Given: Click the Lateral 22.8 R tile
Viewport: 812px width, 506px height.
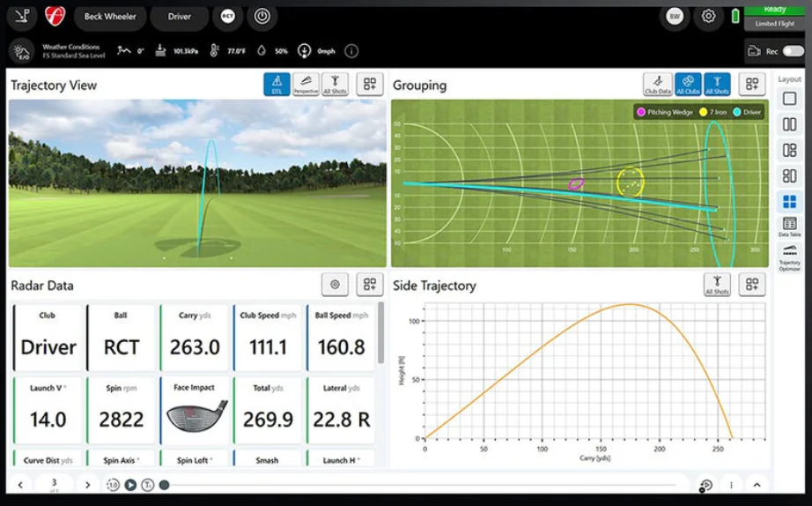Looking at the screenshot, I should [341, 411].
